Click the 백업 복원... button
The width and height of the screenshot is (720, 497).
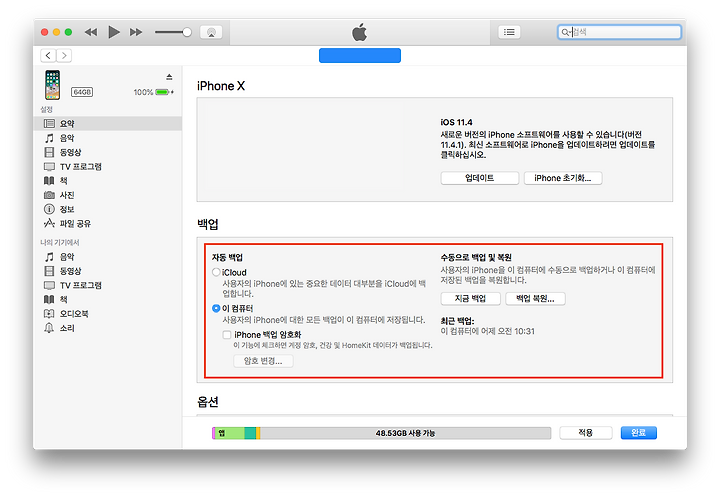[x=535, y=299]
